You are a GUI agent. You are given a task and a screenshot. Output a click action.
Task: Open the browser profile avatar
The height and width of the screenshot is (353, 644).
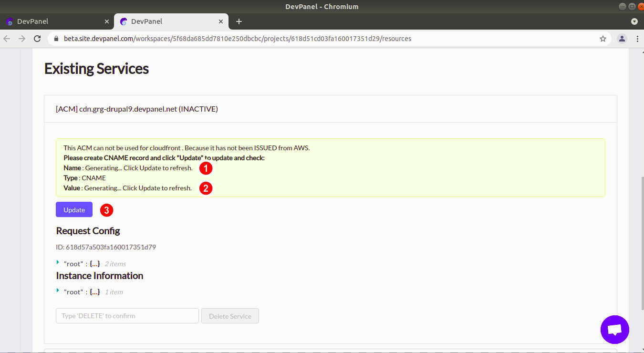[622, 39]
